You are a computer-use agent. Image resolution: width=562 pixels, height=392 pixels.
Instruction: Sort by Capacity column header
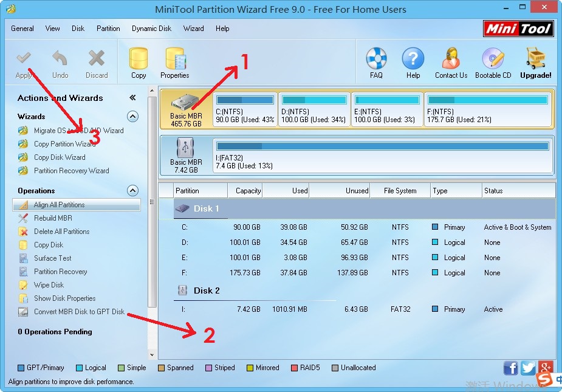[x=245, y=191]
